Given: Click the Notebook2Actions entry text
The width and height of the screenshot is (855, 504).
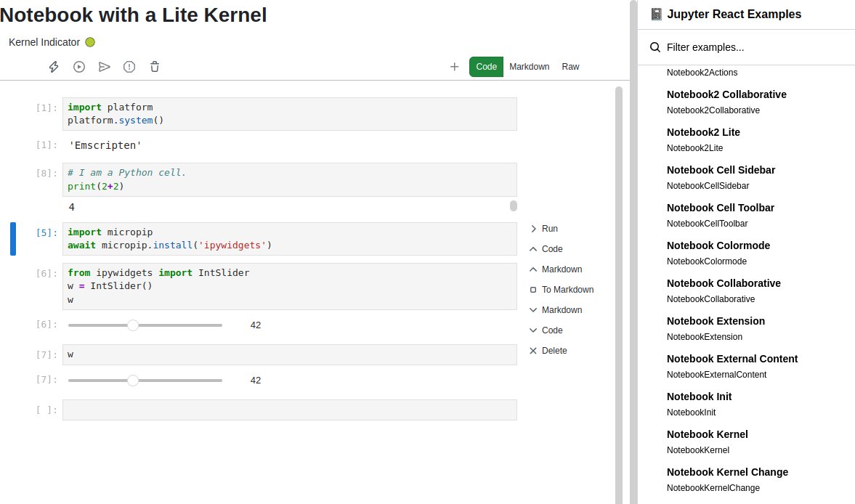Looking at the screenshot, I should click(702, 73).
